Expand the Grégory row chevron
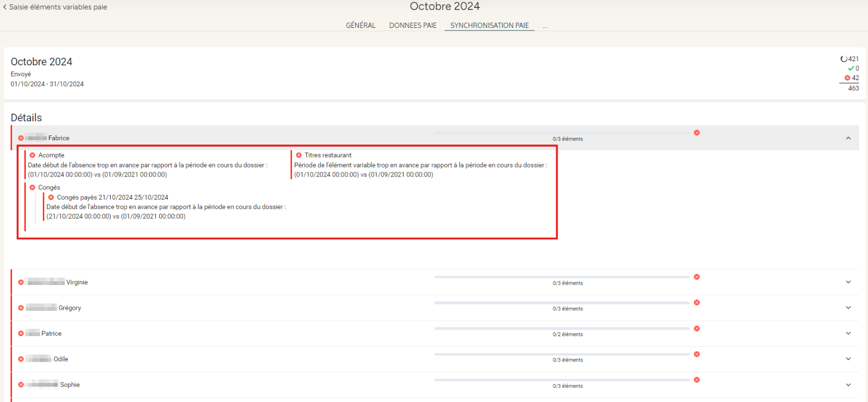 (x=848, y=308)
